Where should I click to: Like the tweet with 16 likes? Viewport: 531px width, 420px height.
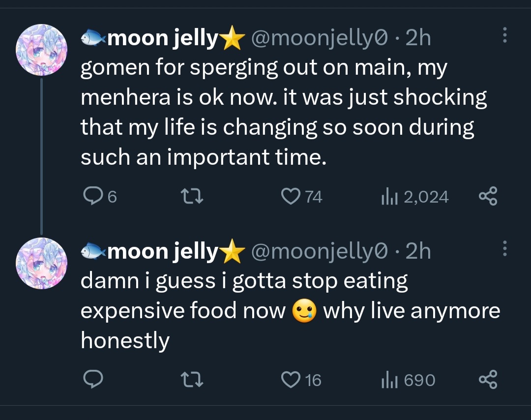(301, 380)
